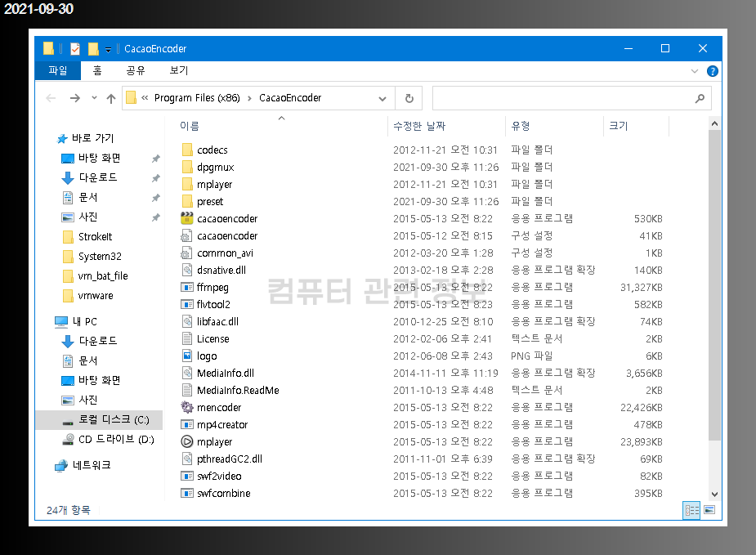756x555 pixels.
Task: Go forward with the forward arrow
Action: (74, 98)
